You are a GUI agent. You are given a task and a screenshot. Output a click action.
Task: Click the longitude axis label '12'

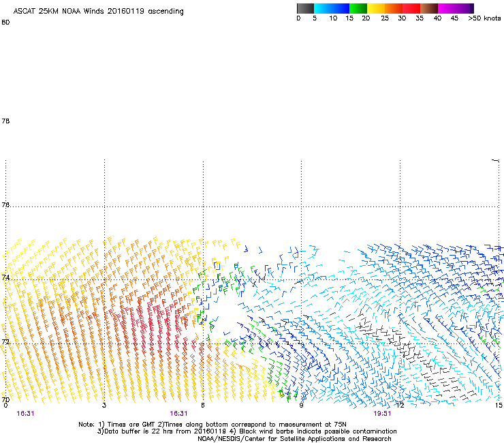(x=400, y=405)
